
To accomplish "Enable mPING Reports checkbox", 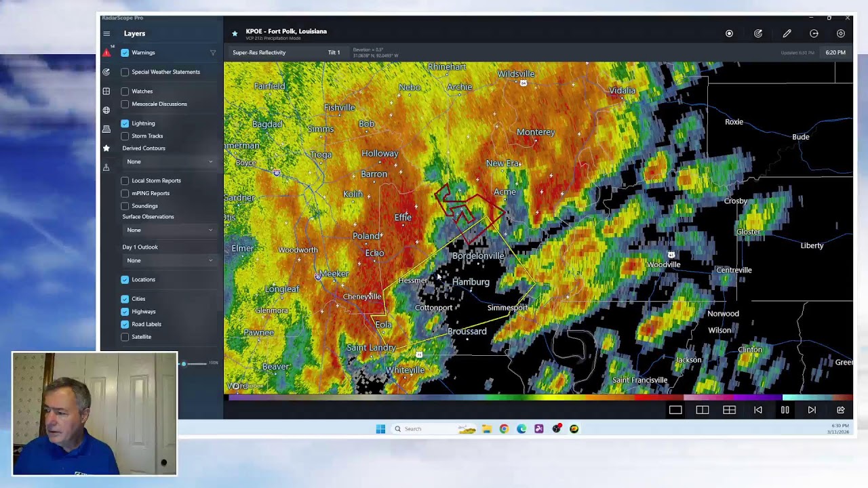I will coord(125,193).
